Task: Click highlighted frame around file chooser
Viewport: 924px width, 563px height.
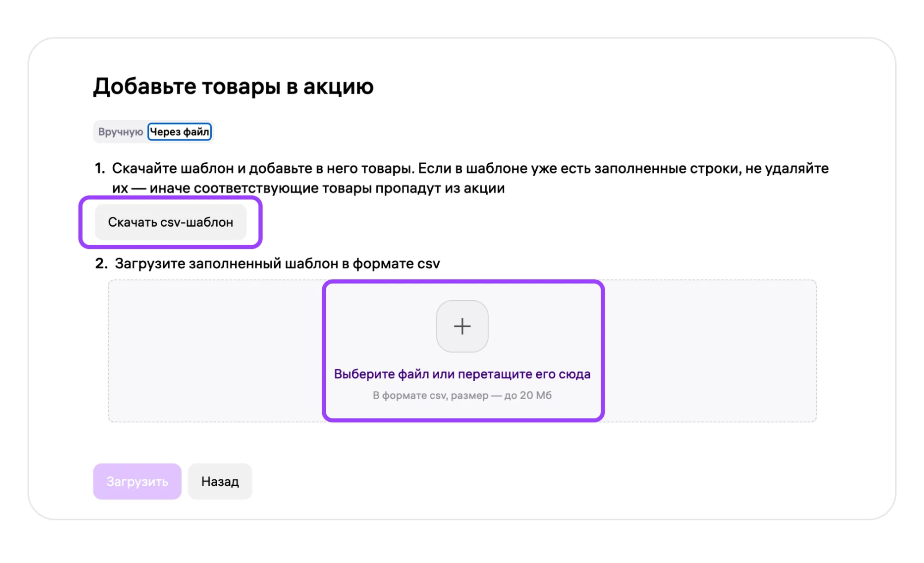Action: pyautogui.click(x=602, y=351)
